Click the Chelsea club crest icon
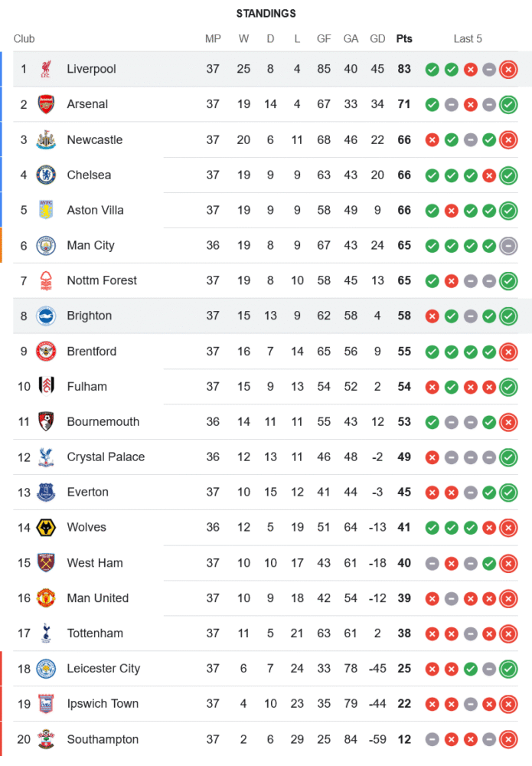This screenshot has height=766, width=532. (x=46, y=175)
